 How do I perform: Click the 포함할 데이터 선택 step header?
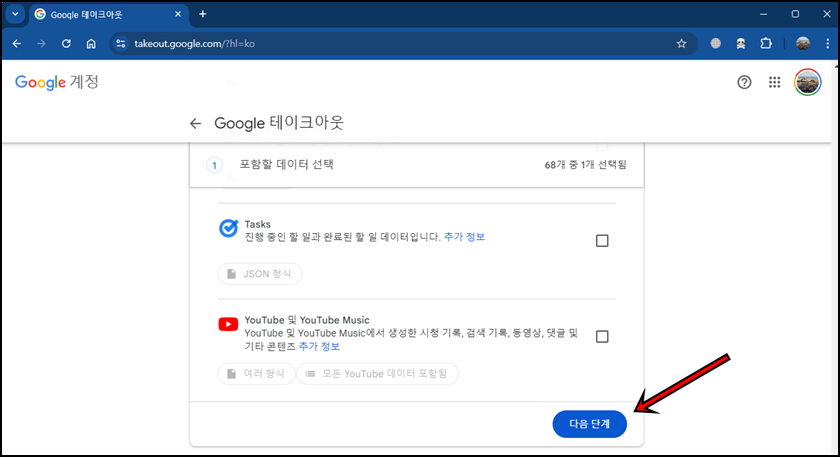tap(287, 164)
